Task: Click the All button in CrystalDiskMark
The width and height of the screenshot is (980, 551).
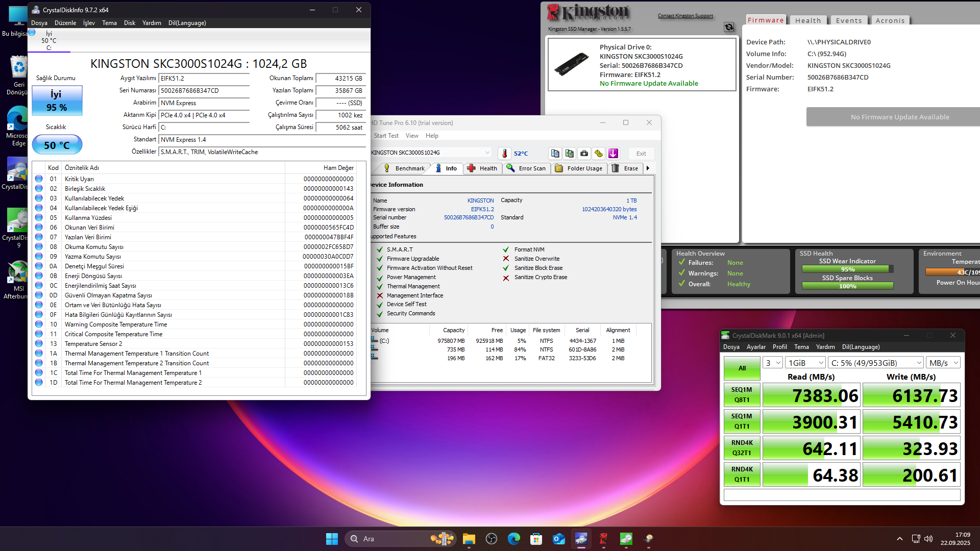Action: pos(742,368)
